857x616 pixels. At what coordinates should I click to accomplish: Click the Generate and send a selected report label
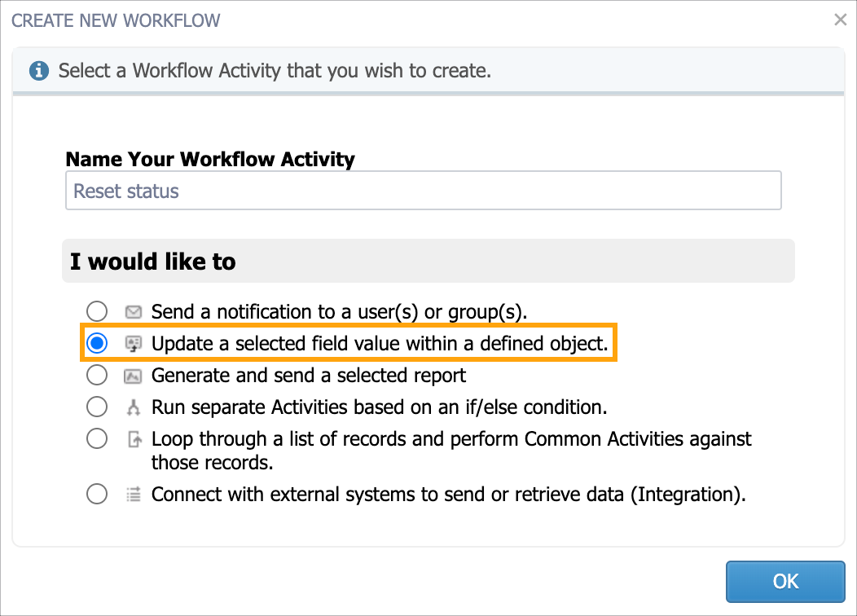click(308, 376)
